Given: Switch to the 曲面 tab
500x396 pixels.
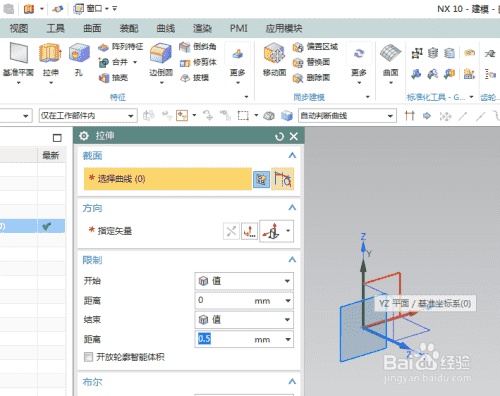Looking at the screenshot, I should coord(92,28).
